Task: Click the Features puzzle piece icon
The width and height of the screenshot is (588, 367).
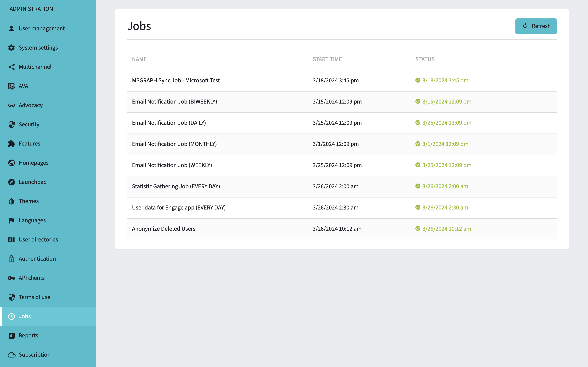Action: (11, 144)
